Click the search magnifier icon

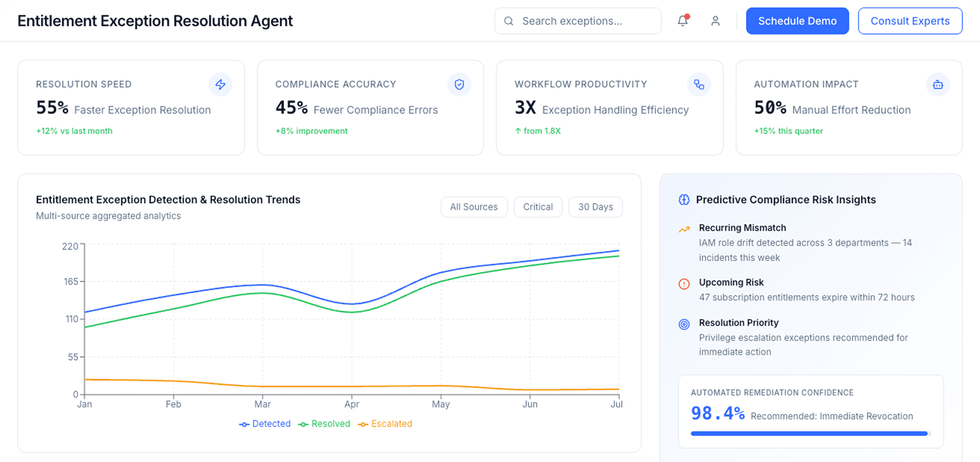point(508,21)
